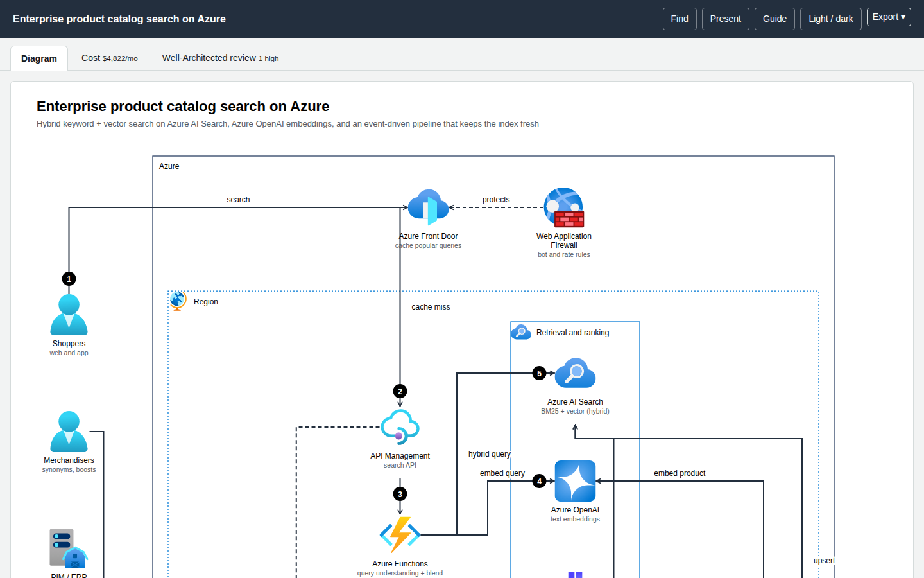Click the 'bot and rate rules' caption
The height and width of the screenshot is (578, 924).
tap(564, 255)
